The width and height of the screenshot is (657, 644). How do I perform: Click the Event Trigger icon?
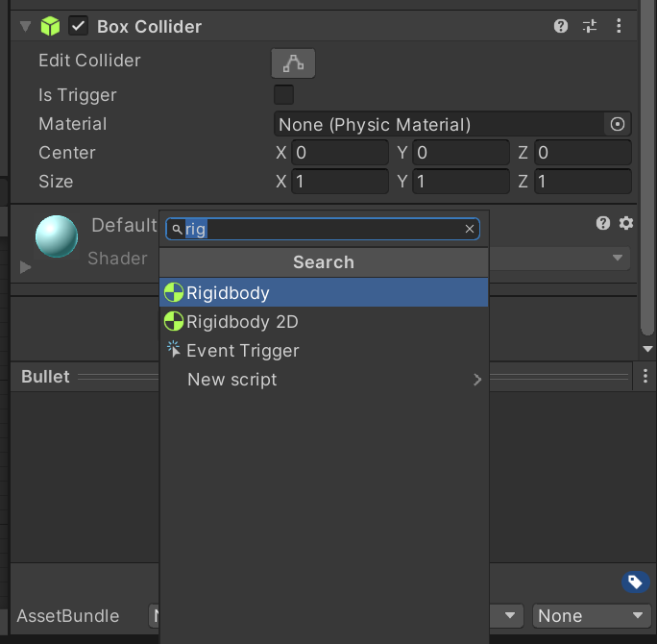click(174, 349)
